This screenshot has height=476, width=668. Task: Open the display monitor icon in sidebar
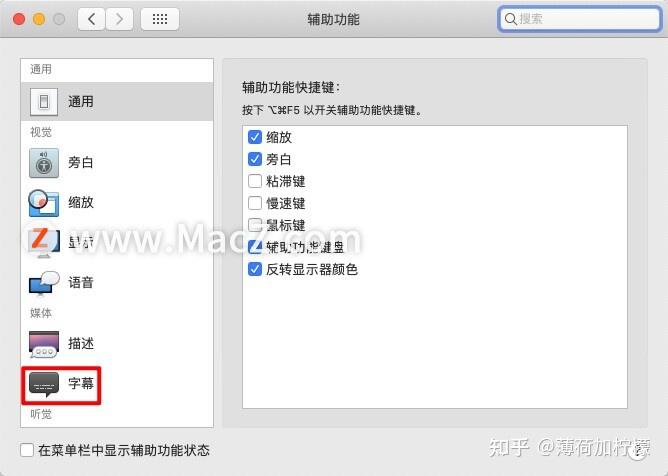pyautogui.click(x=43, y=242)
